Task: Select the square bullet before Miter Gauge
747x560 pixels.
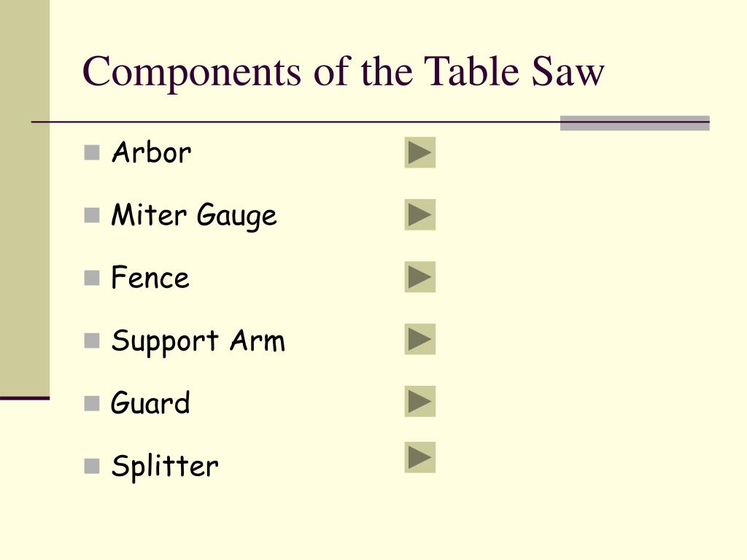Action: (91, 215)
